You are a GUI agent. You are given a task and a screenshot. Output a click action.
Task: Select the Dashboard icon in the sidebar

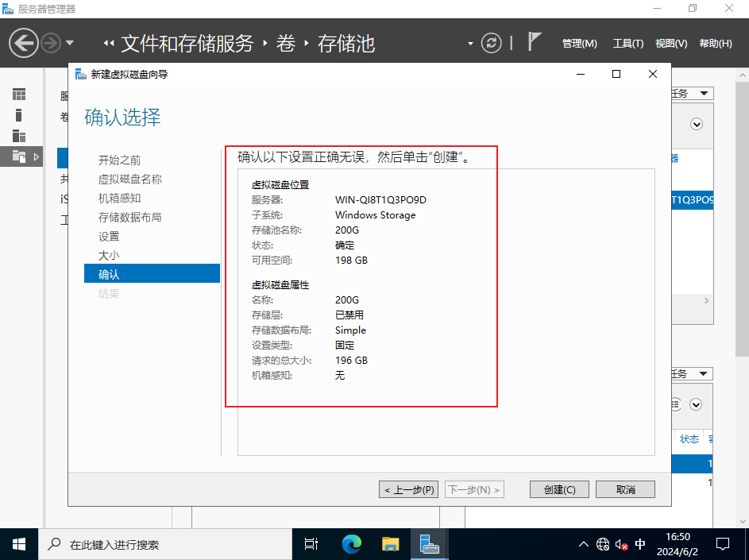tap(19, 95)
